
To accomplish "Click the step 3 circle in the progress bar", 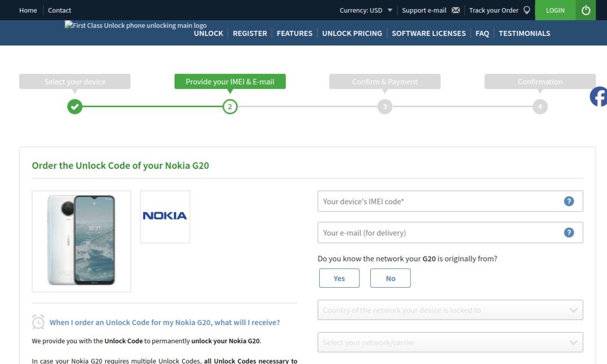I will [385, 107].
